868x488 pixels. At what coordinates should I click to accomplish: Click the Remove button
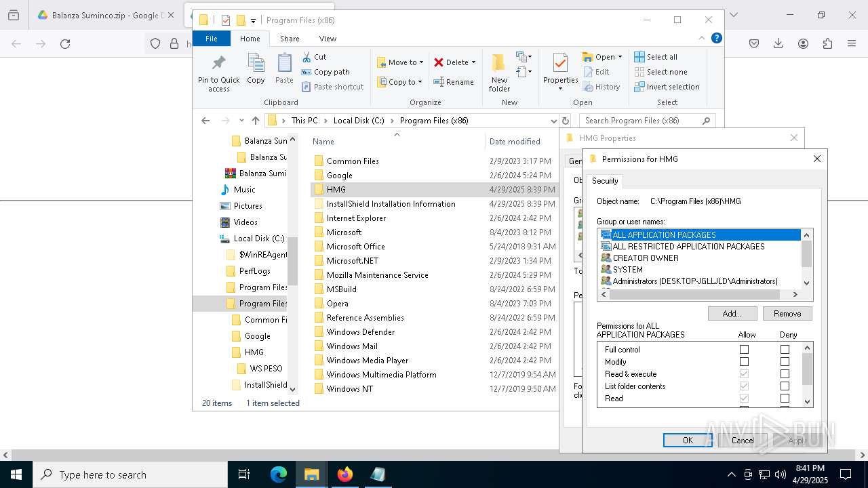click(x=787, y=314)
